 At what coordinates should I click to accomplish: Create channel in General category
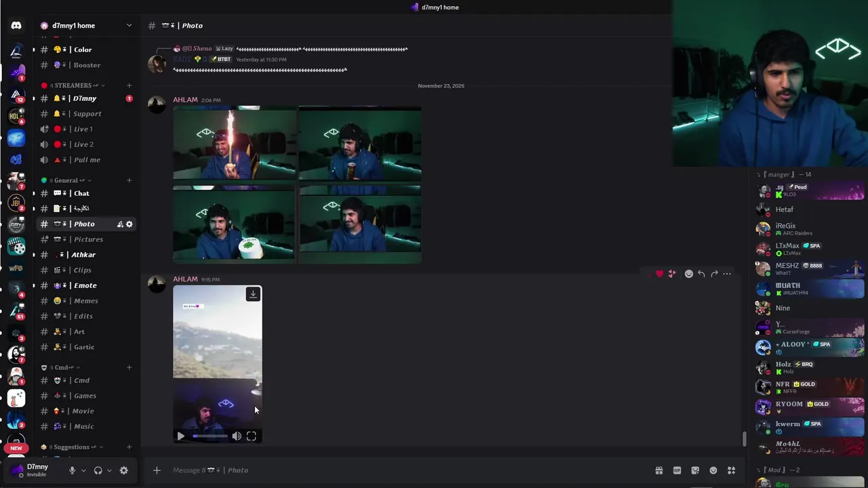coord(129,180)
